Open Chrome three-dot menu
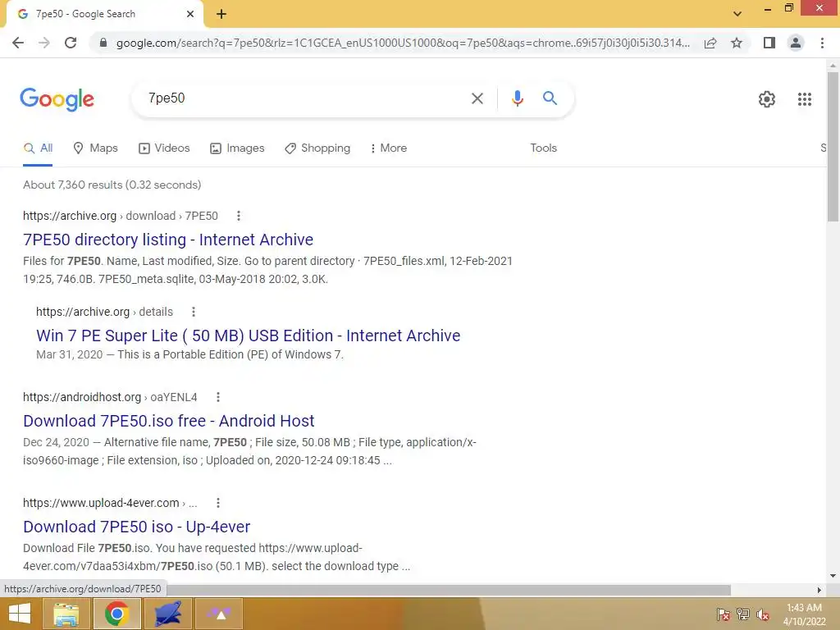The height and width of the screenshot is (630, 840). (822, 43)
